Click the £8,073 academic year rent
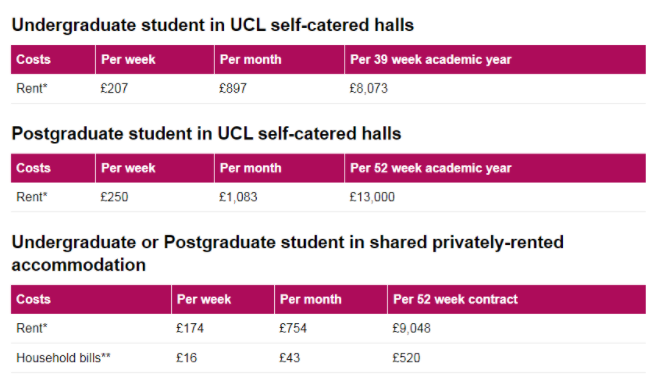 click(369, 88)
